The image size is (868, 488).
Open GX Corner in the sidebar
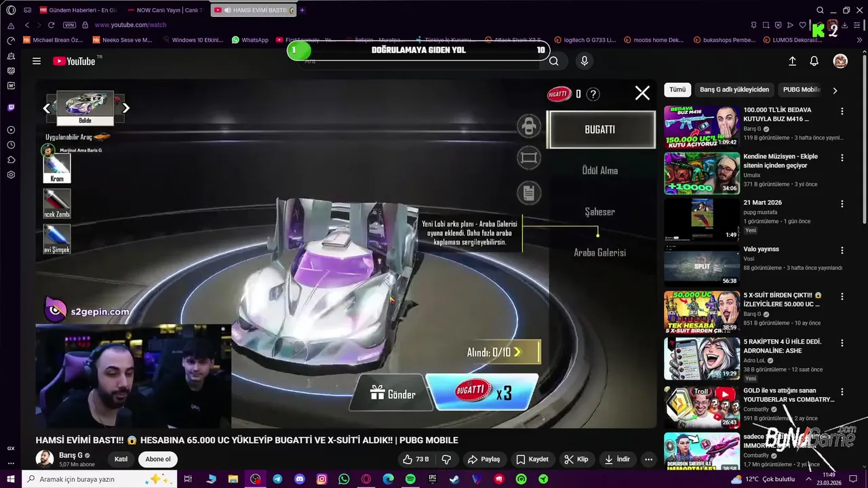(11, 448)
